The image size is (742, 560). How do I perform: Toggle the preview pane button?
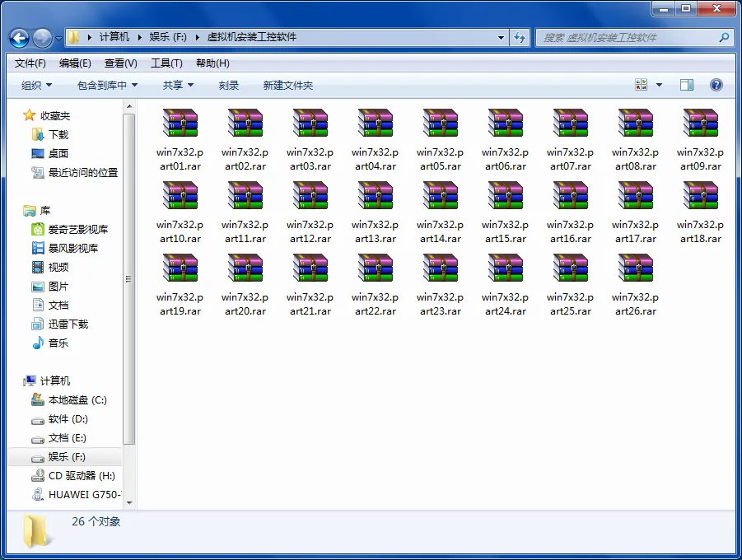(687, 85)
